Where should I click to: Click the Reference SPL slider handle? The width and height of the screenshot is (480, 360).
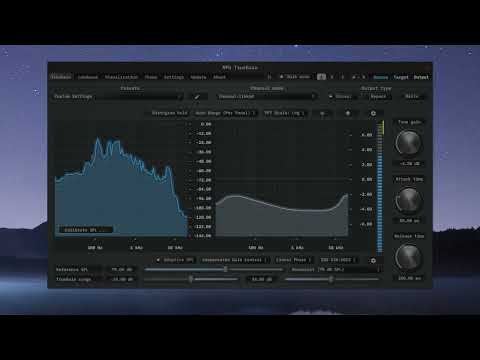(x=226, y=269)
